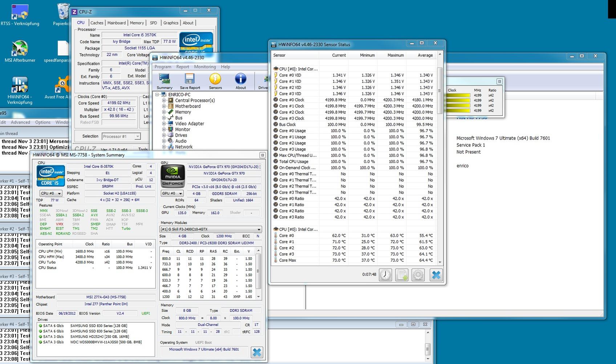Open the GPU #0 dropdown in System Summary
Screen dimensions: 616x364
pos(172,193)
